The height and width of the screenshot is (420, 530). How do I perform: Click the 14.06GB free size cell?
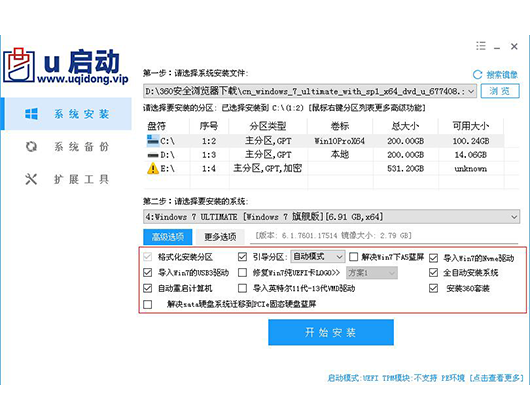coord(471,155)
